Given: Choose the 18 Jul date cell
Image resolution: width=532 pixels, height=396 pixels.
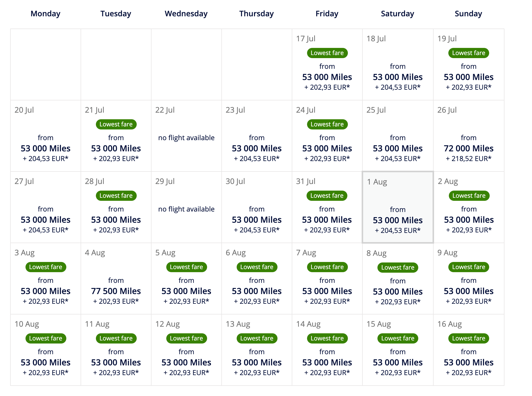Looking at the screenshot, I should [x=397, y=65].
